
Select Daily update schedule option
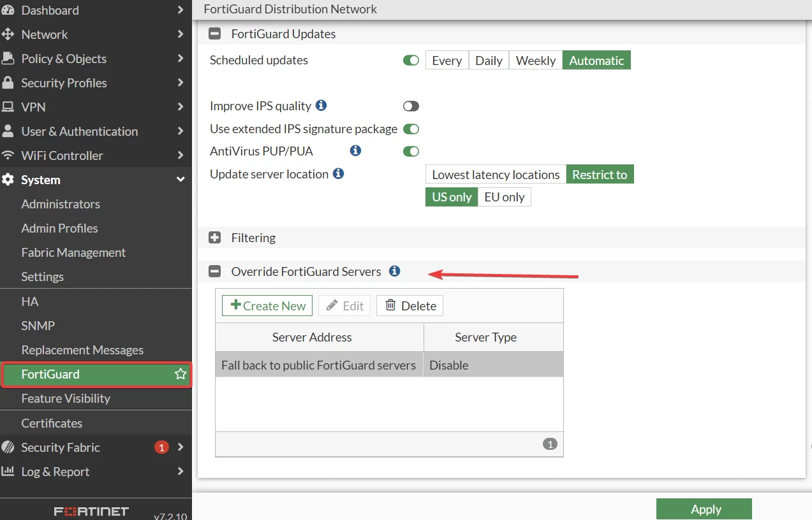(489, 61)
